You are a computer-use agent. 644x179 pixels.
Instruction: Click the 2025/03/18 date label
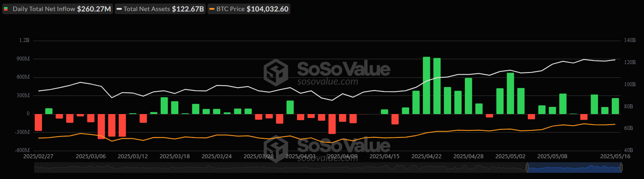pyautogui.click(x=174, y=156)
